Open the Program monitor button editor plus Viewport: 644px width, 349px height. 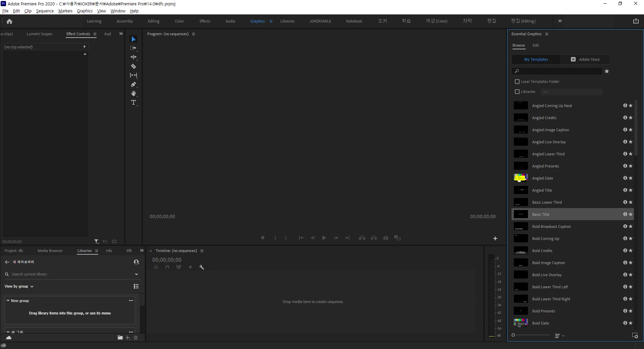[495, 239]
